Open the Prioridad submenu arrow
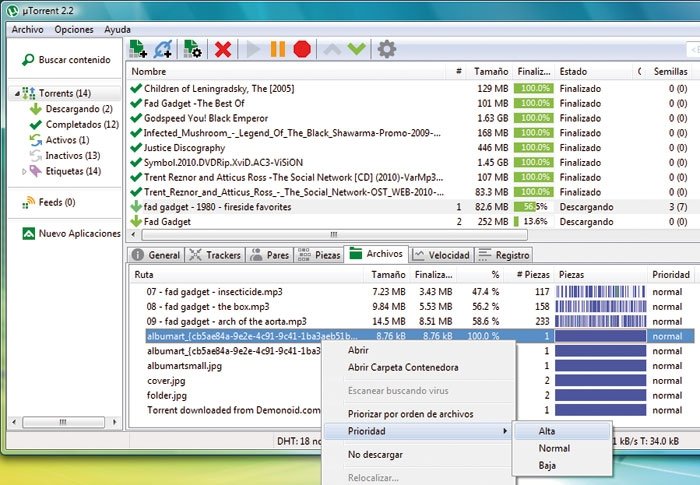 tap(505, 431)
